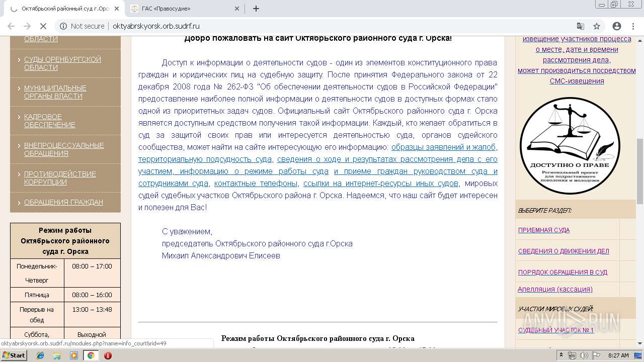
Task: Switch to the ГАС «Правосудие» tab
Action: pyautogui.click(x=184, y=9)
